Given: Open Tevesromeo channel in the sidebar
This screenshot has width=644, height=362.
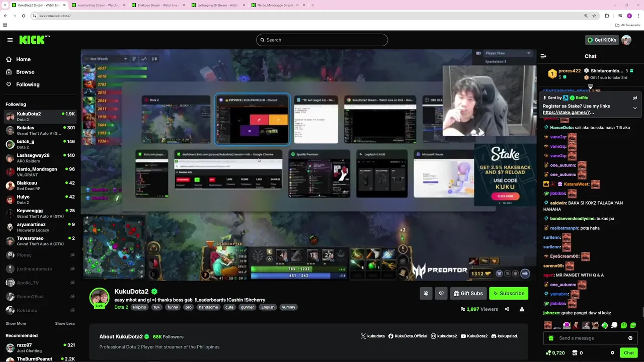Looking at the screenshot, I should pos(40,241).
